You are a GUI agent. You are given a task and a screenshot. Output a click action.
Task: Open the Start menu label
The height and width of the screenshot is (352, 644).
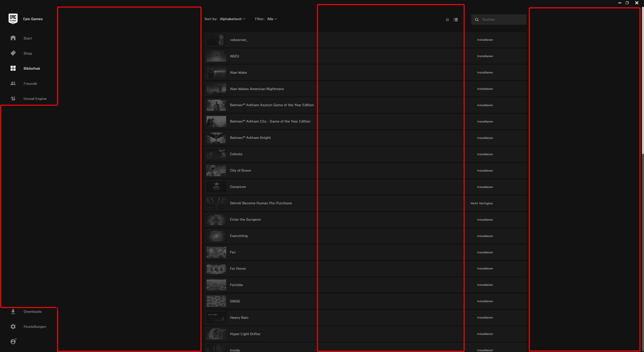tap(28, 38)
